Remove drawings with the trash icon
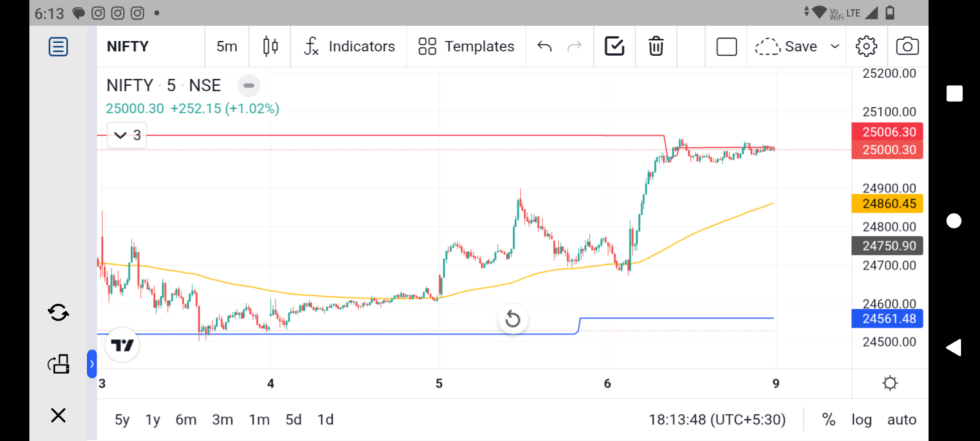This screenshot has width=980, height=441. (656, 47)
